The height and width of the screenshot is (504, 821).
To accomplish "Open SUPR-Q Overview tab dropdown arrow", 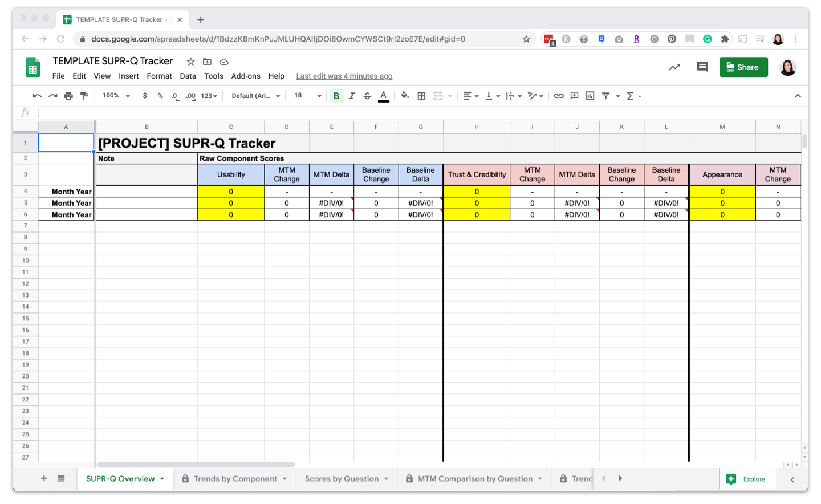I will [162, 479].
